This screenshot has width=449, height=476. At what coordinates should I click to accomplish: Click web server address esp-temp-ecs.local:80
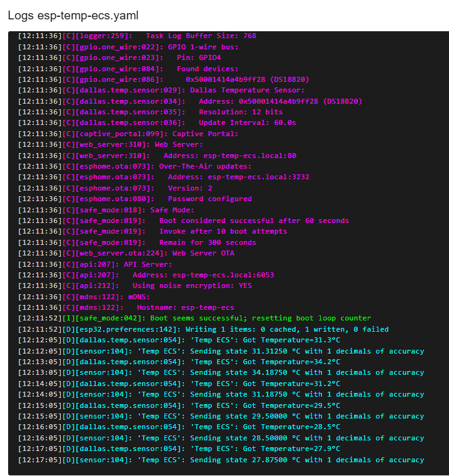pyautogui.click(x=157, y=156)
